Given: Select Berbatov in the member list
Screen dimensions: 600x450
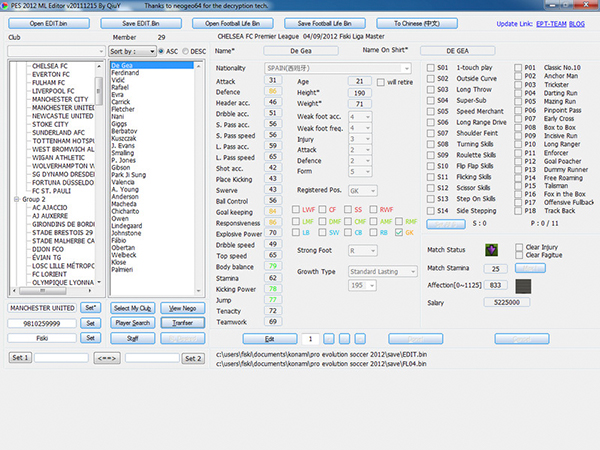Looking at the screenshot, I should (124, 131).
